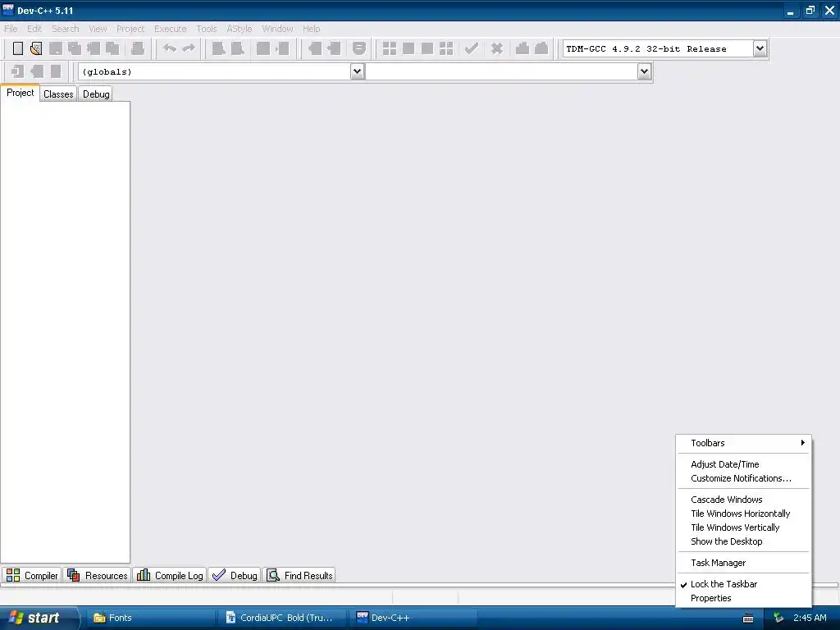Open the Tools menu
Viewport: 840px width, 630px height.
click(x=206, y=29)
